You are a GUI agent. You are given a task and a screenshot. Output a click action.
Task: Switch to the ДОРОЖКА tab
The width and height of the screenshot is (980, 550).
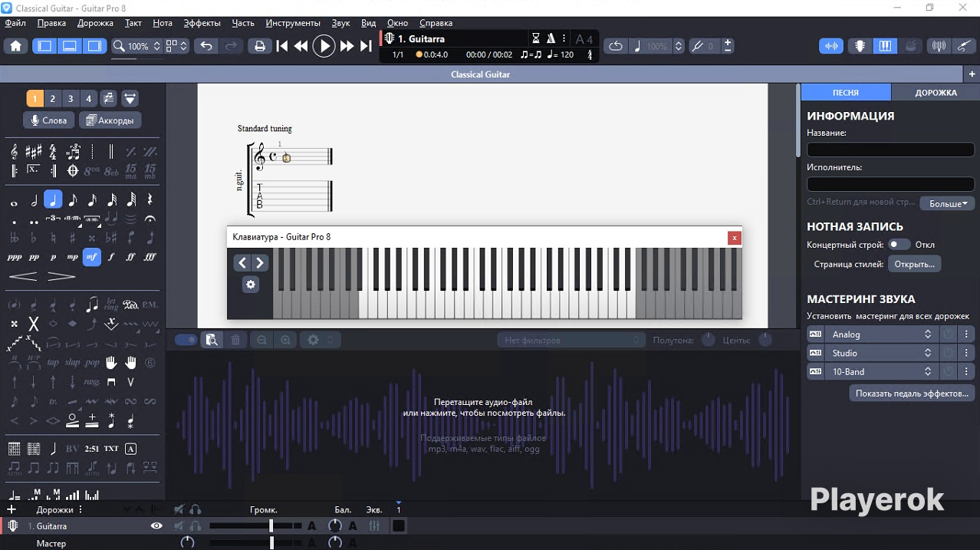(x=936, y=92)
